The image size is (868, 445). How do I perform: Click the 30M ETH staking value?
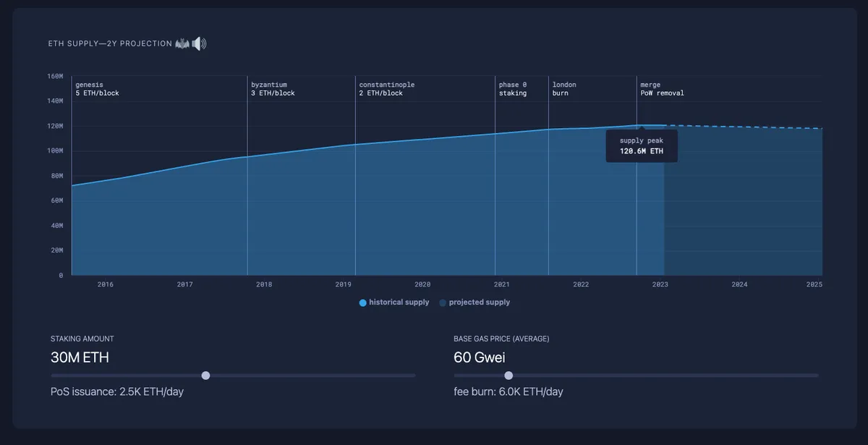click(80, 357)
